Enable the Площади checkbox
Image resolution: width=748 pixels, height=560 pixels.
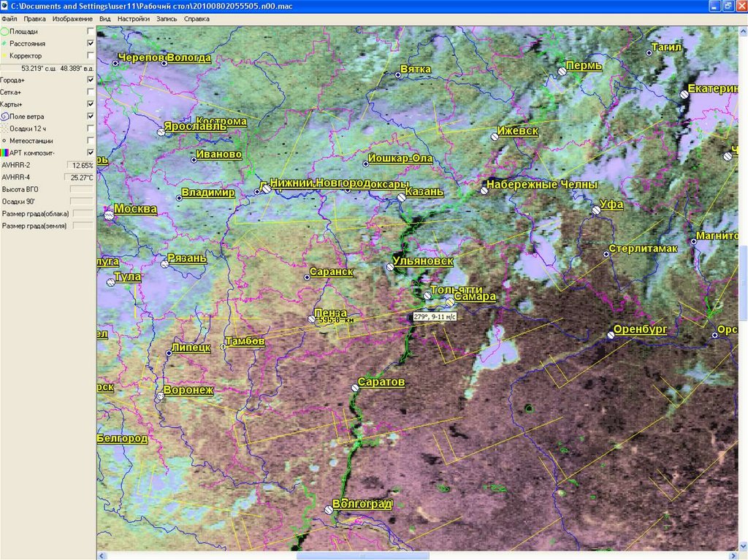coord(91,31)
